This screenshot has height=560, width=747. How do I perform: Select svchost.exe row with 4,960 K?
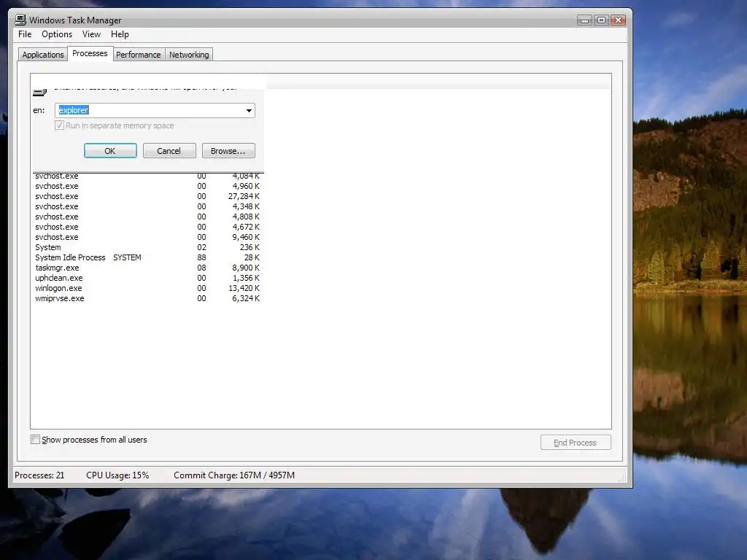[x=147, y=186]
